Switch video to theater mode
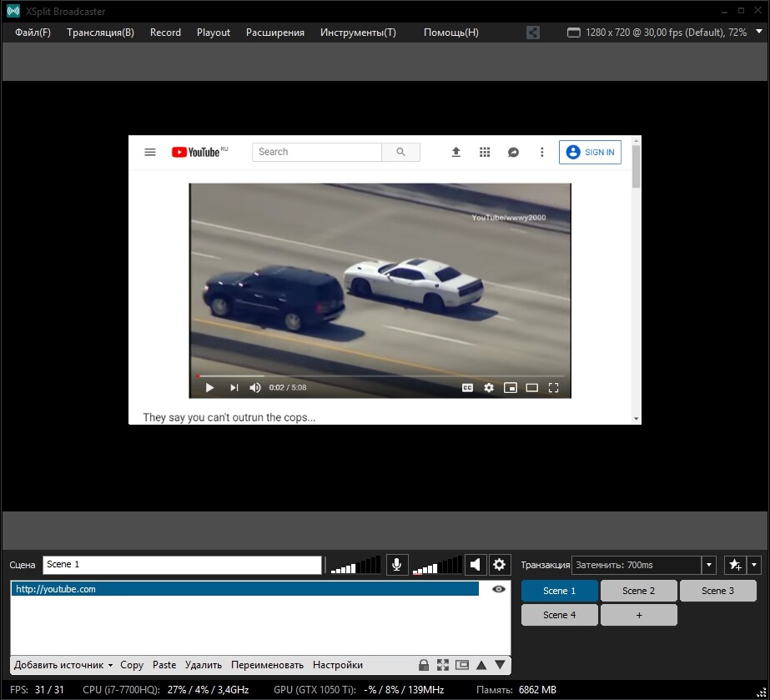 pyautogui.click(x=532, y=388)
